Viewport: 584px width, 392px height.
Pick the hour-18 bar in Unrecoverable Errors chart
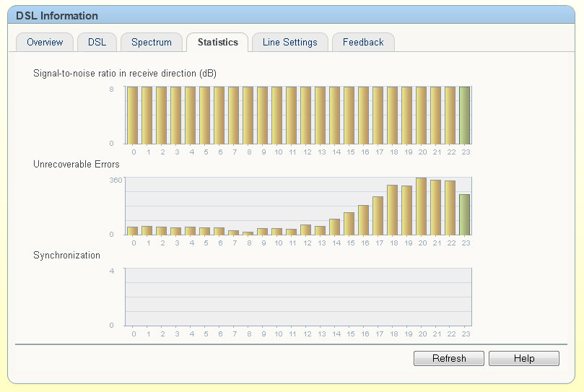[393, 210]
